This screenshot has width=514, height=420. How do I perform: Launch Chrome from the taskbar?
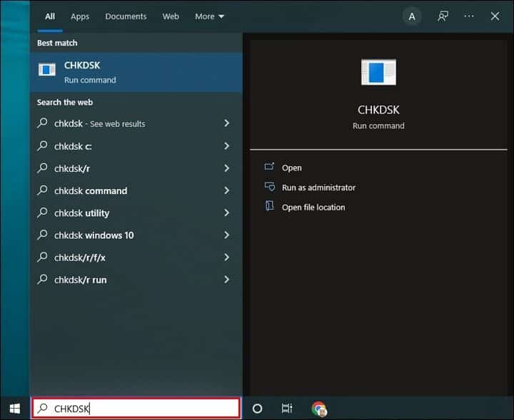(x=319, y=409)
